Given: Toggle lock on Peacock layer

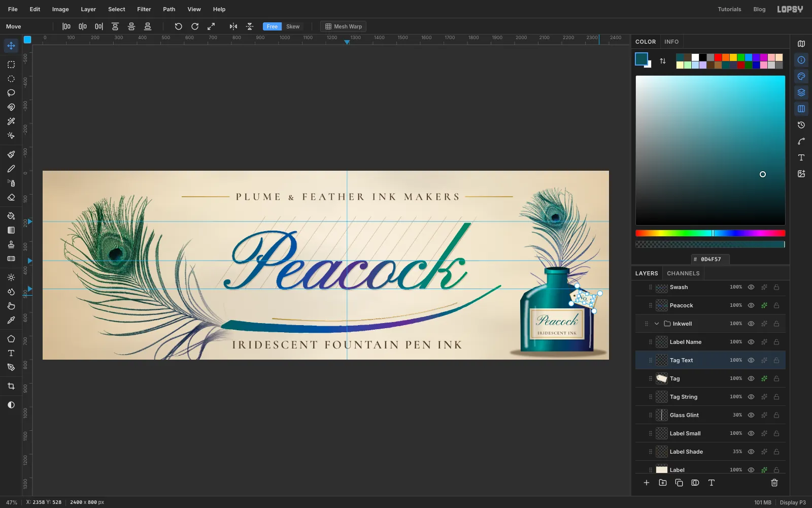Looking at the screenshot, I should [776, 305].
